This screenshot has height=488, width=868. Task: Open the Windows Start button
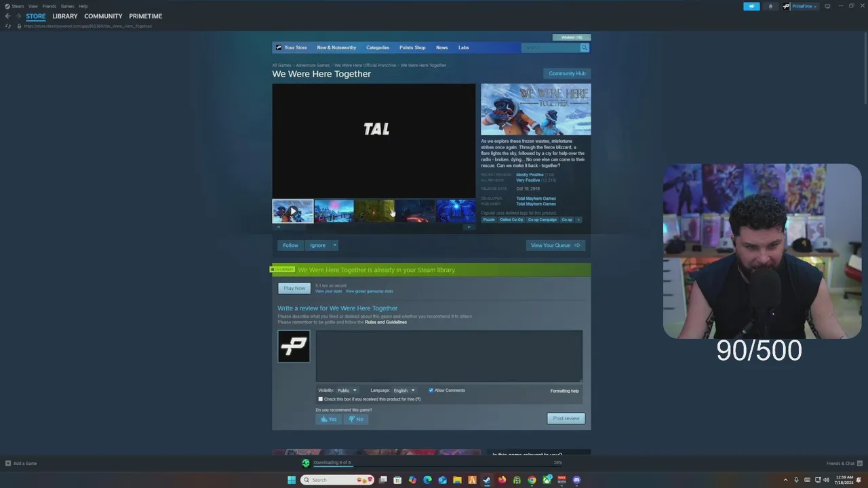292,480
